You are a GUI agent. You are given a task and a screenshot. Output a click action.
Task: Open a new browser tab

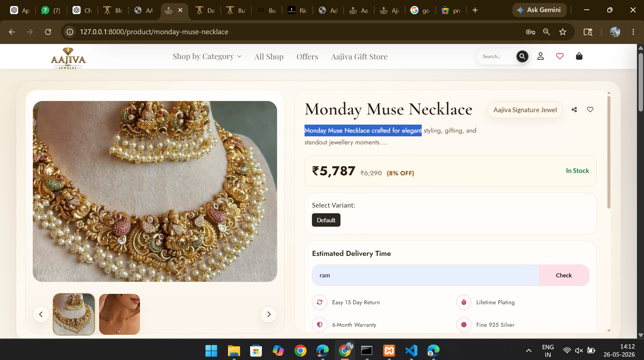(x=475, y=10)
